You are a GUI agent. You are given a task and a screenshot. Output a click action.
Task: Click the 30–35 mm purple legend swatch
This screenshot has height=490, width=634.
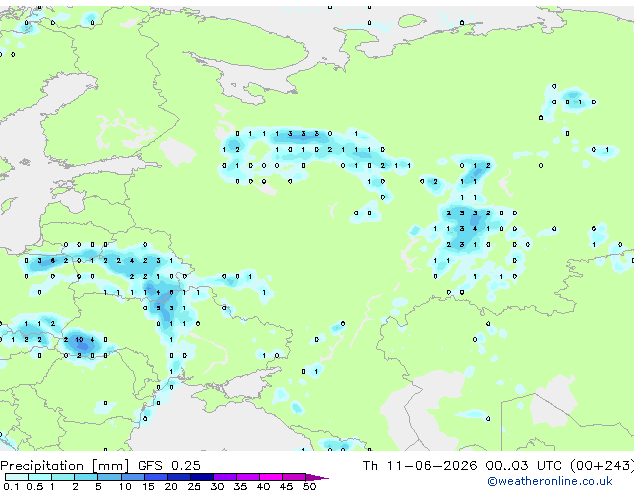(225, 477)
